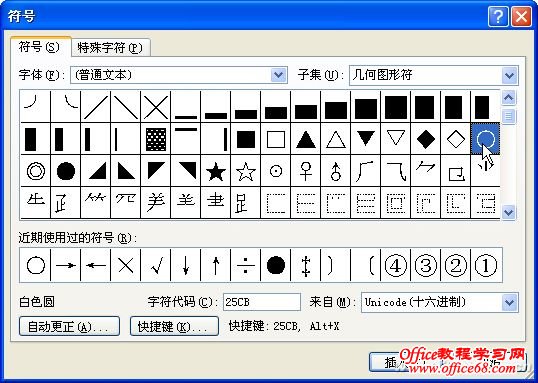
Task: Switch to the 特殊字符(P) tab
Action: coord(110,48)
